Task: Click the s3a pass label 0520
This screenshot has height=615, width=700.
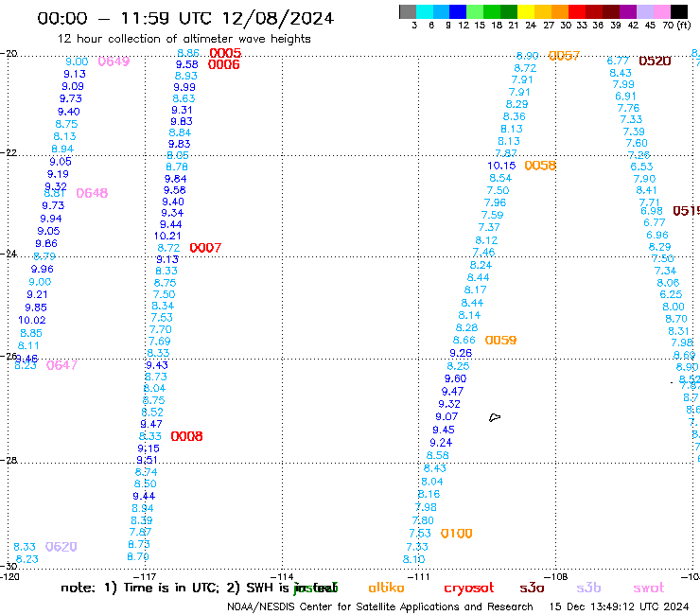Action: pos(655,61)
